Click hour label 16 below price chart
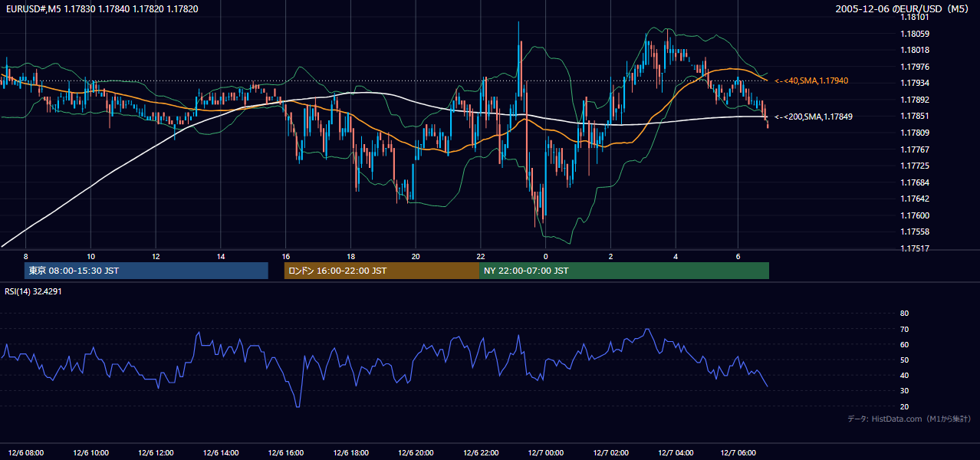This screenshot has width=980, height=460. click(x=286, y=256)
